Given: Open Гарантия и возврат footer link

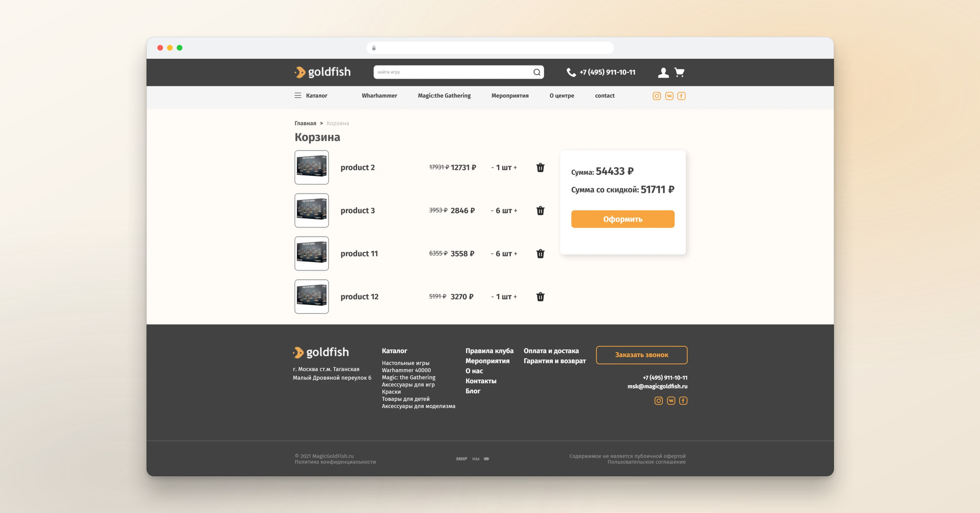Looking at the screenshot, I should [x=555, y=361].
